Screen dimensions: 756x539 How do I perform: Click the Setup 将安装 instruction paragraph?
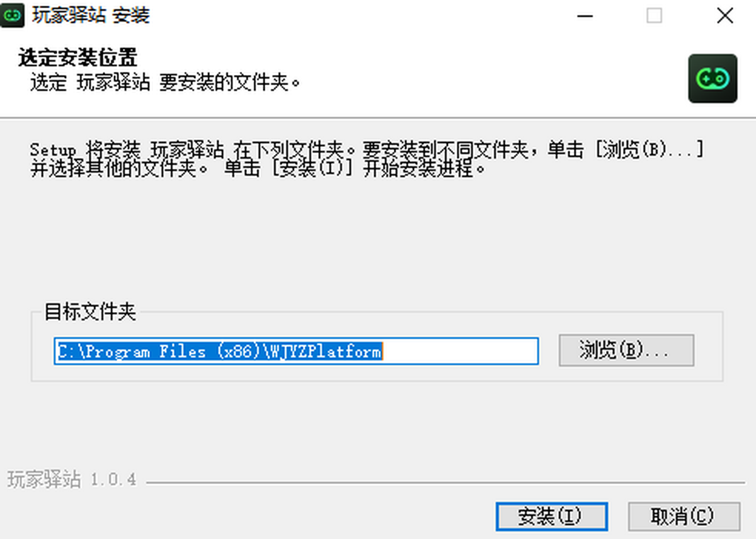[367, 159]
